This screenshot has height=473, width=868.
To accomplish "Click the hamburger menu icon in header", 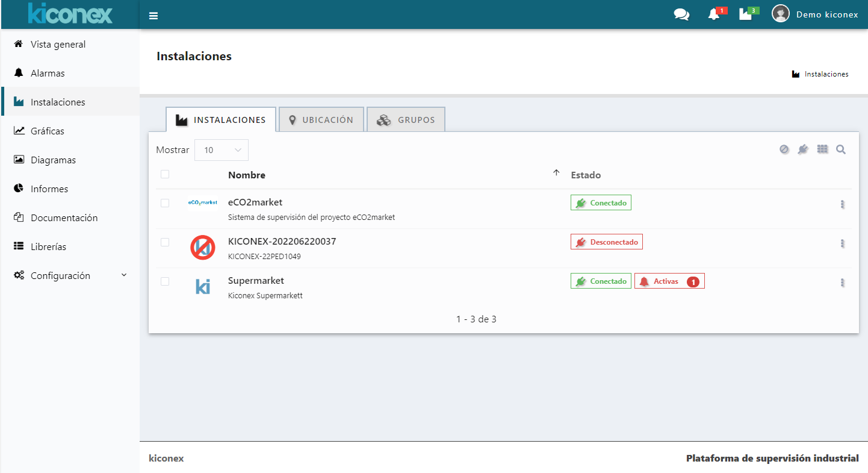I will (153, 16).
